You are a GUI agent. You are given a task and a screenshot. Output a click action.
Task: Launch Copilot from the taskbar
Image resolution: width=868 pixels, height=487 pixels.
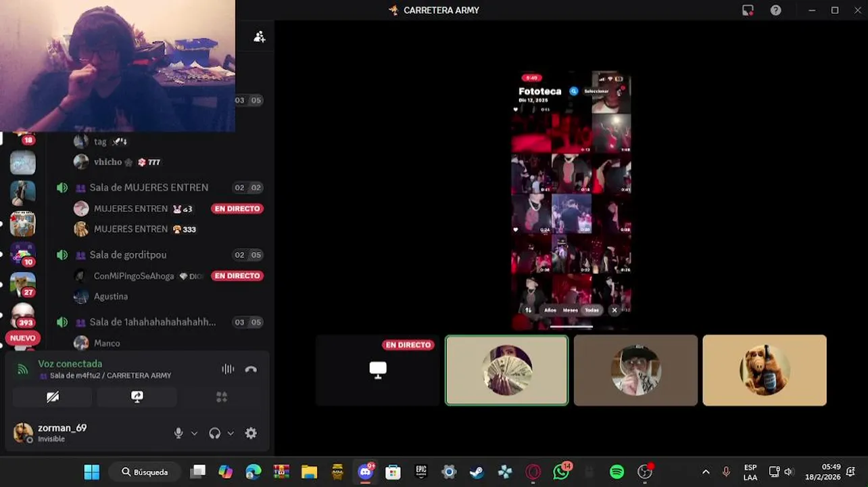226,472
